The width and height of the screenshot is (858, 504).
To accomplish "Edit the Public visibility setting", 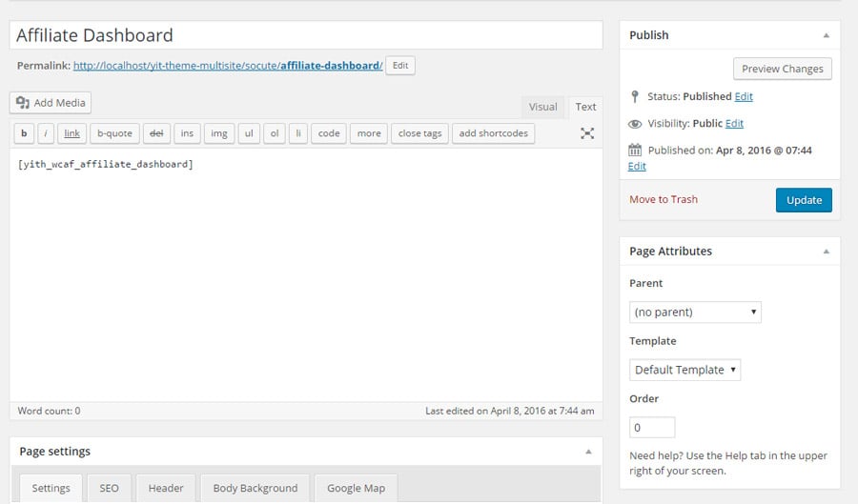I will click(x=734, y=124).
